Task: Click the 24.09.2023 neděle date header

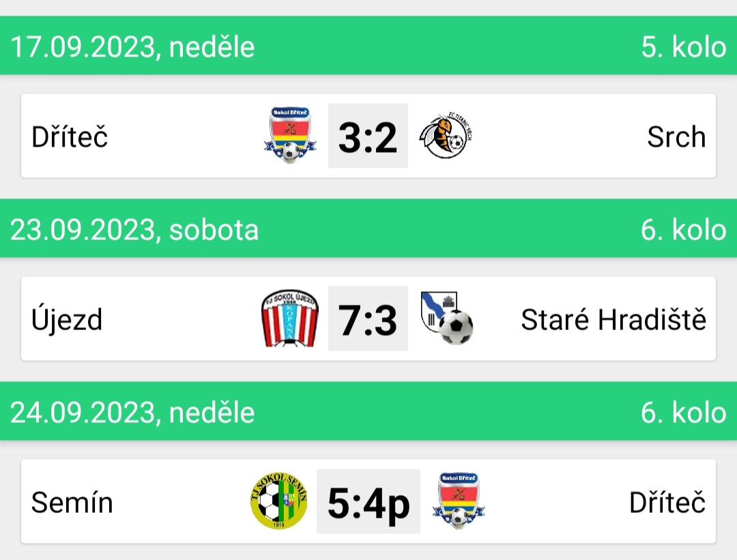Action: click(132, 413)
